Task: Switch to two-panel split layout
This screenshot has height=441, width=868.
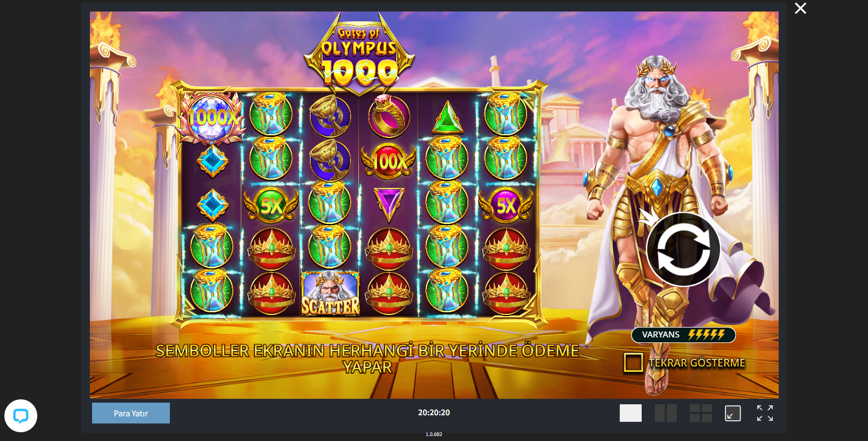Action: pos(666,413)
